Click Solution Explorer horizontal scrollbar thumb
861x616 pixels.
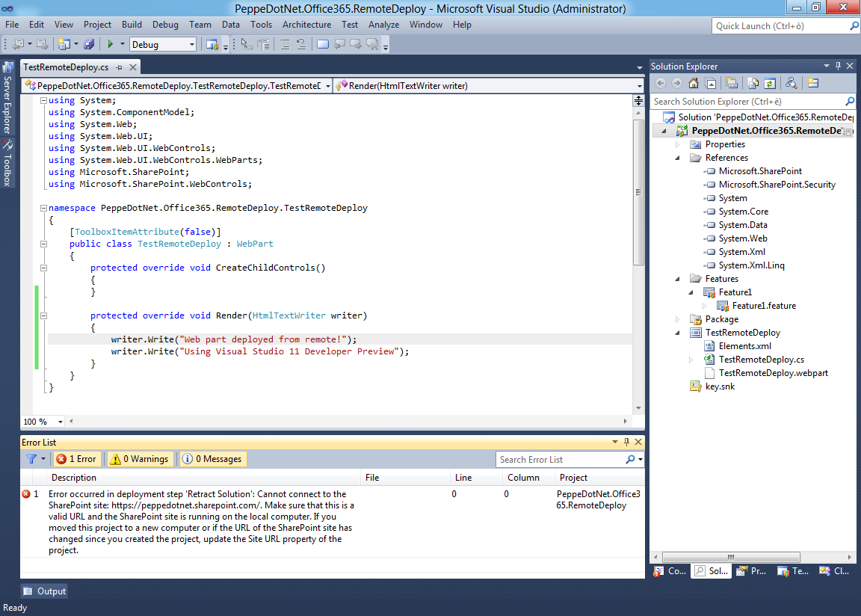click(731, 557)
